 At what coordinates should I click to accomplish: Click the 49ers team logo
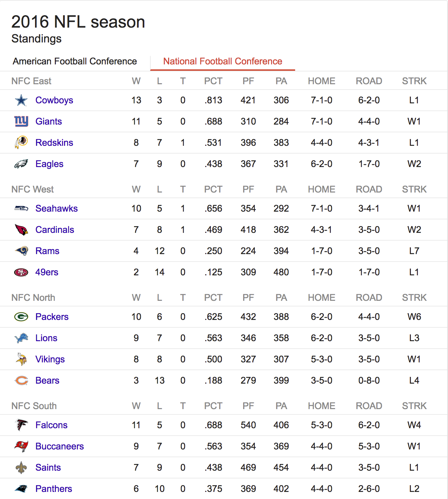tap(21, 272)
